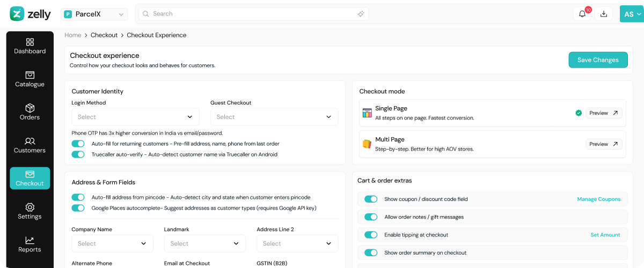This screenshot has height=268, width=644.
Task: Click the 'Address & Form Fields' heading
Action: 103,182
